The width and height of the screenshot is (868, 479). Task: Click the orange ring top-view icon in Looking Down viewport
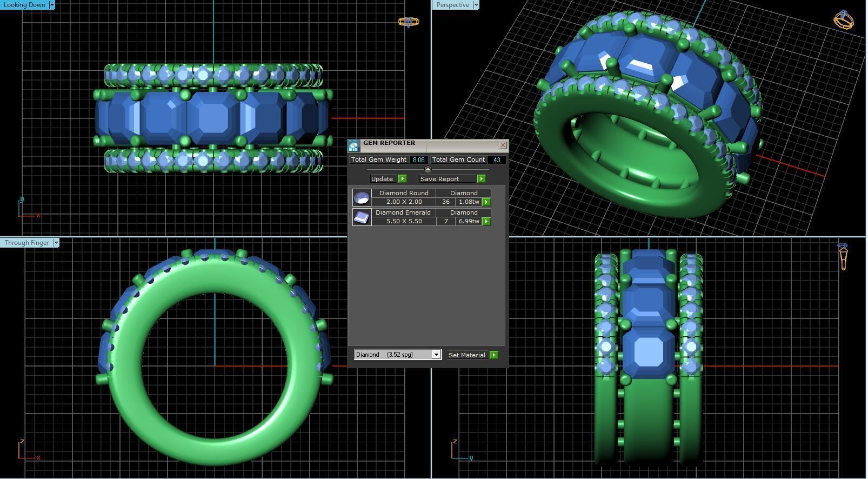click(408, 22)
